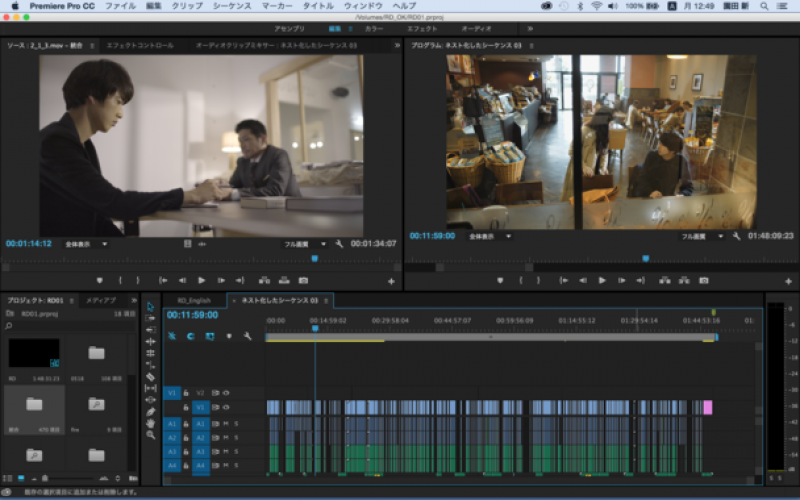Switch to the RD_English sequence tab

pos(194,301)
